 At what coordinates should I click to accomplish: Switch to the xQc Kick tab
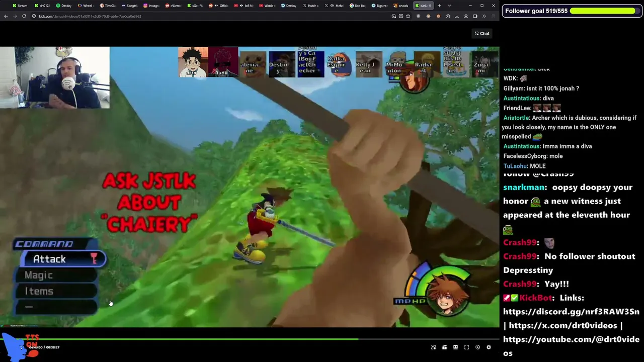195,6
